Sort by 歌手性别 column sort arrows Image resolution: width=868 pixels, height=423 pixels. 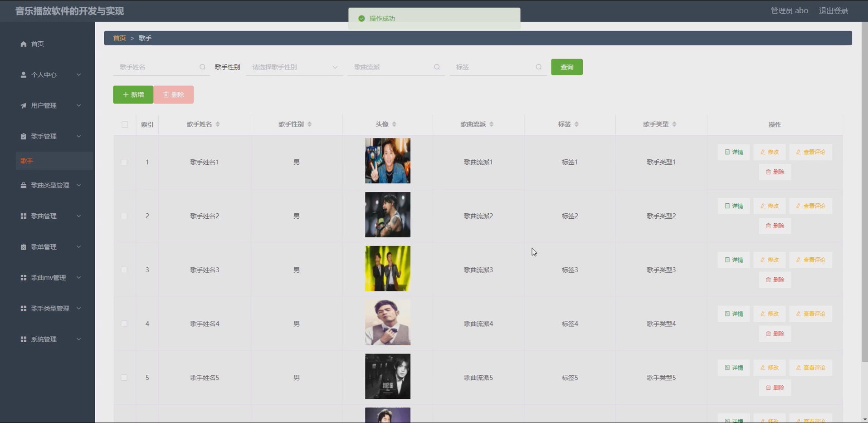click(309, 124)
